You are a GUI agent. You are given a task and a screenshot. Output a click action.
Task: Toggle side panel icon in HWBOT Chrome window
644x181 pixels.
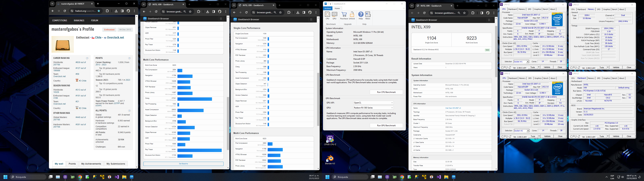[x=122, y=11]
